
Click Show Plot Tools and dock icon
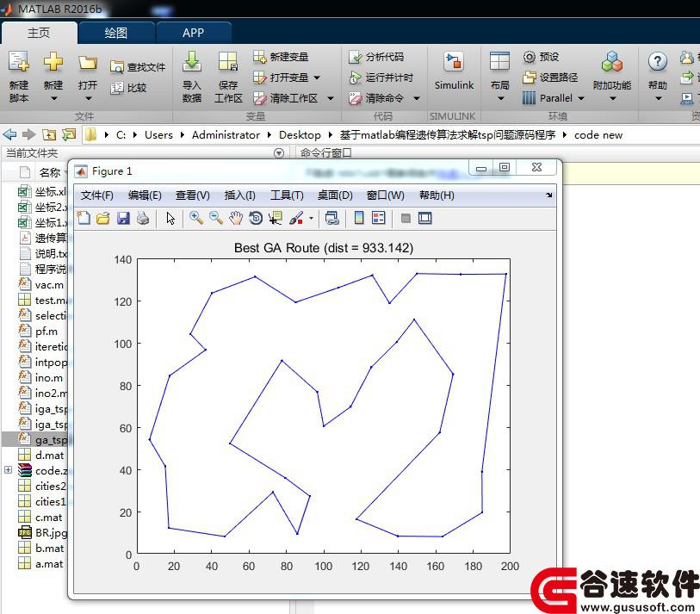pos(425,218)
